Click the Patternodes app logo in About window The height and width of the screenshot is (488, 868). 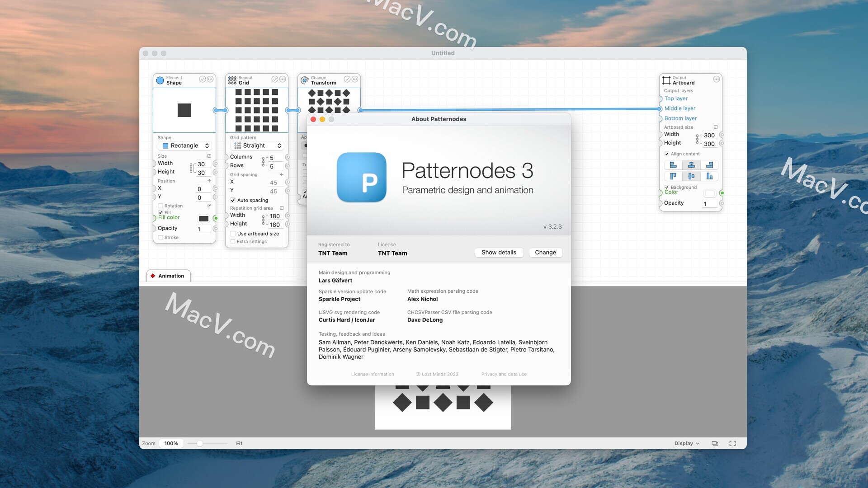(362, 177)
